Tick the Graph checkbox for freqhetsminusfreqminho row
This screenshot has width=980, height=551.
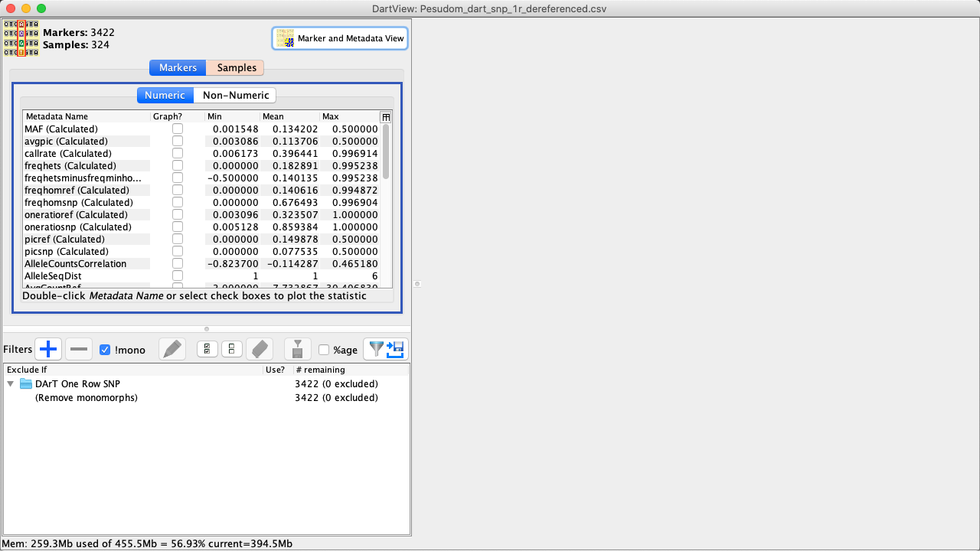pos(178,178)
